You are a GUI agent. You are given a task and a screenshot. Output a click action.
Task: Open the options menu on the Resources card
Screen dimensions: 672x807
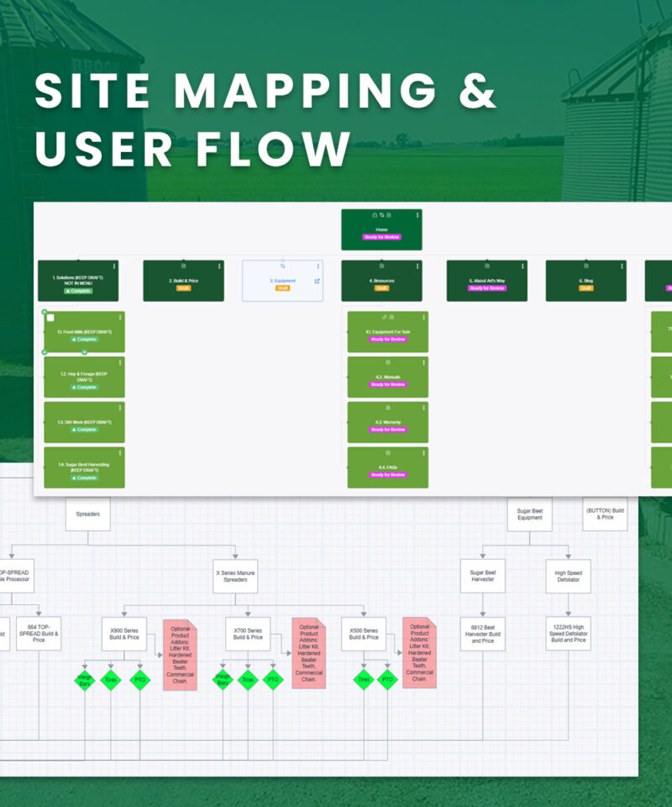click(417, 266)
